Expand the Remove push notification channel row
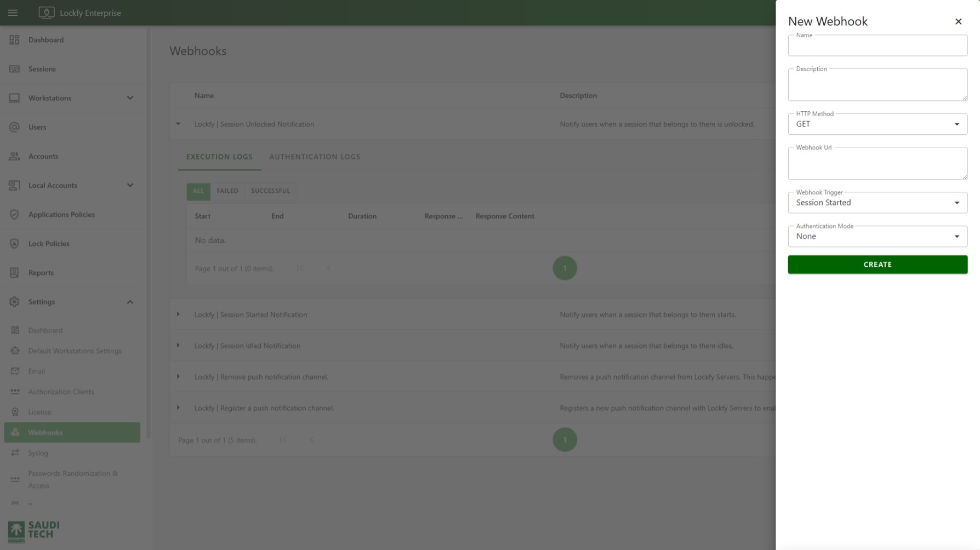This screenshot has height=550, width=980. click(178, 377)
